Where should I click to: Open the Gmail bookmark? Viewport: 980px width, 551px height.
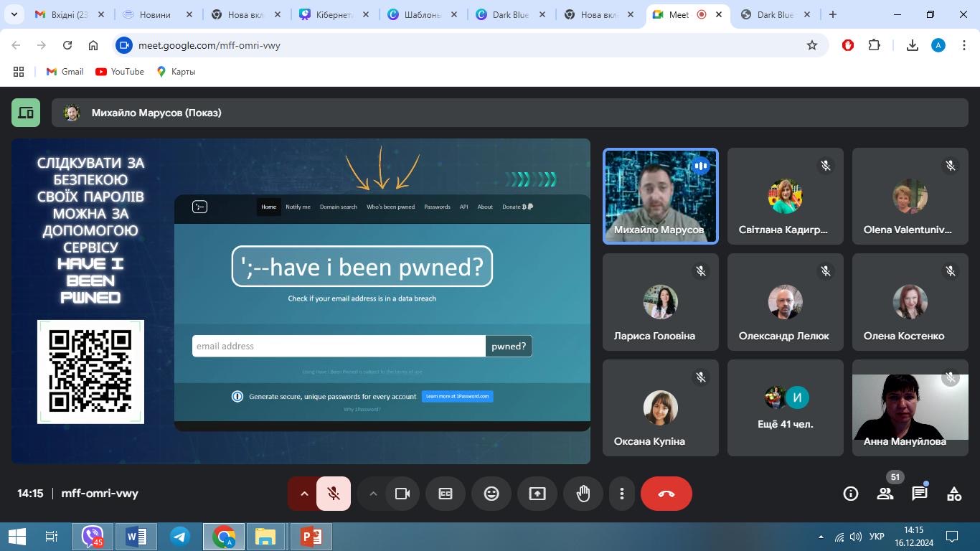pos(65,72)
